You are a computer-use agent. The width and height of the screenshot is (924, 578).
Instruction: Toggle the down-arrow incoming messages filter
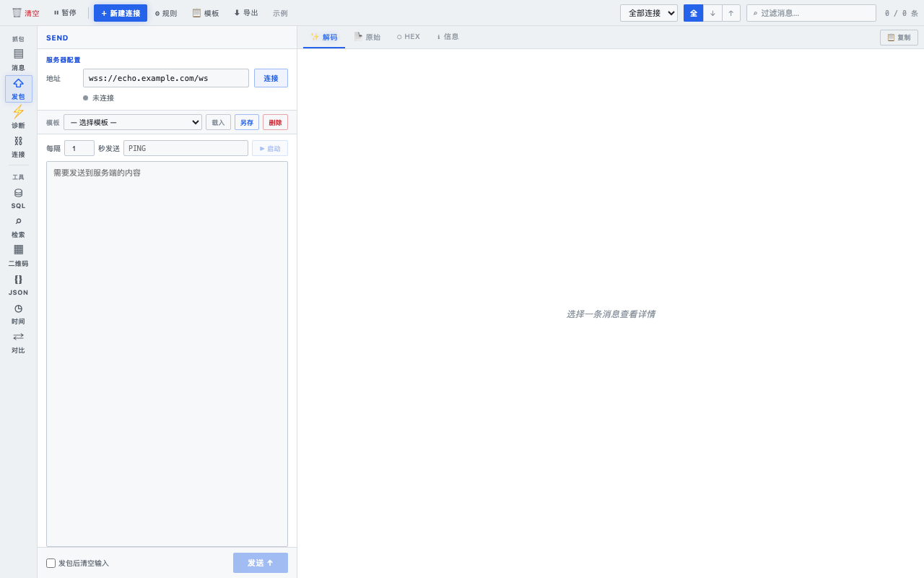click(712, 13)
